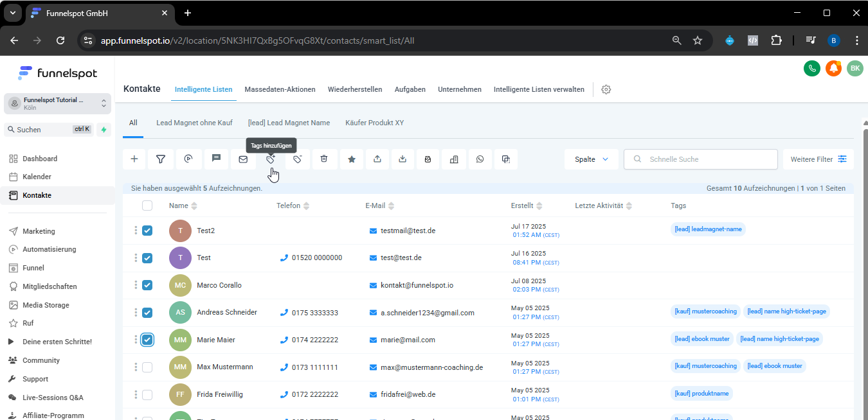Image resolution: width=868 pixels, height=420 pixels.
Task: Click the BK profile avatar
Action: pyautogui.click(x=854, y=68)
